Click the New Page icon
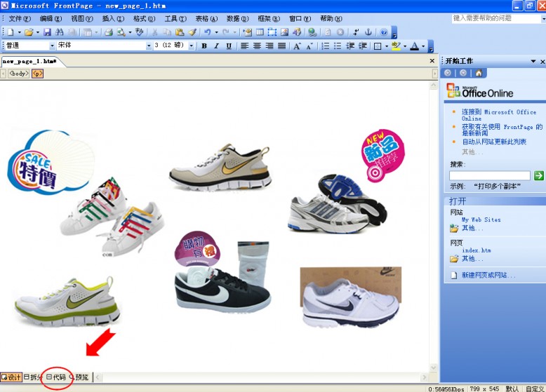The width and height of the screenshot is (546, 392). 11,32
